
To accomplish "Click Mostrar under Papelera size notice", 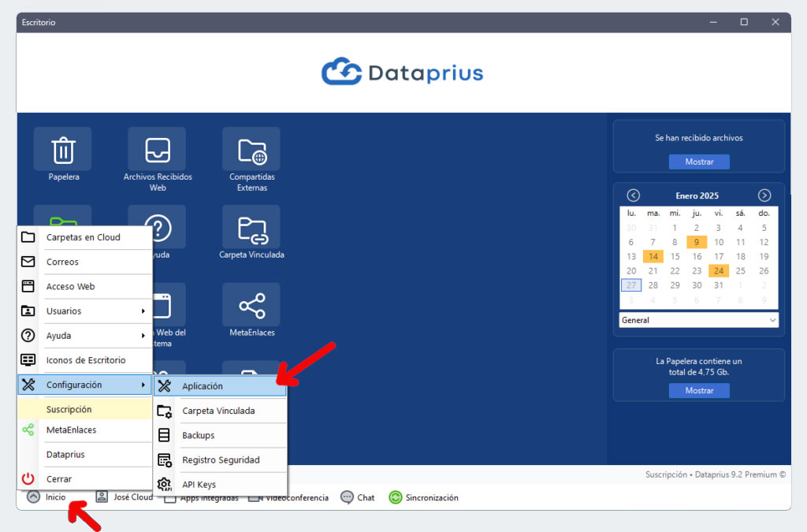I will [x=699, y=390].
